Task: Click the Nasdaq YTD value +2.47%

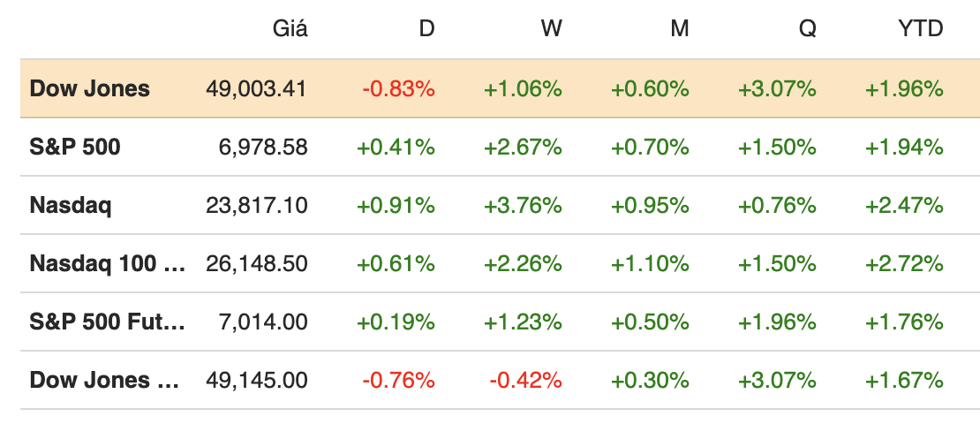Action: pos(905,205)
